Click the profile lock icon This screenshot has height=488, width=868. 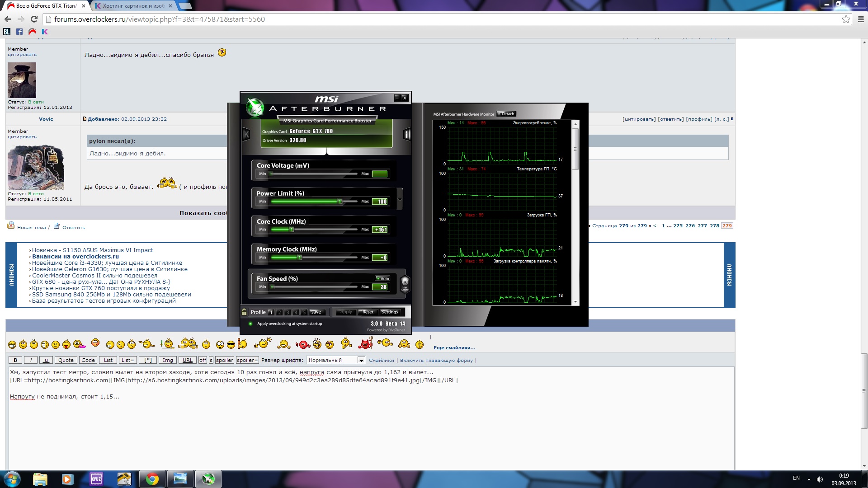point(244,312)
